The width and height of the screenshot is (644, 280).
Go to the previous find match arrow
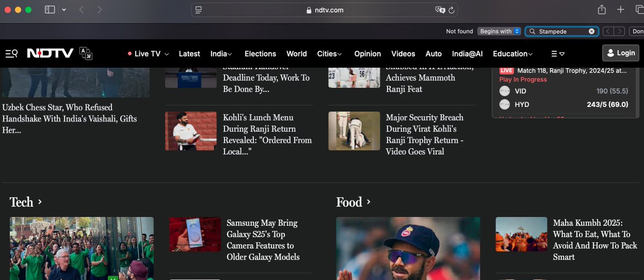(x=608, y=31)
